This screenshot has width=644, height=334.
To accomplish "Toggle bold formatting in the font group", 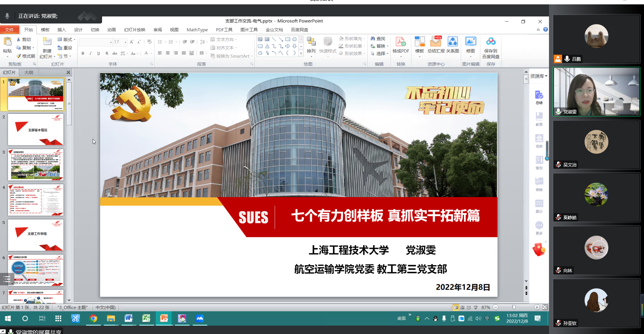I will pyautogui.click(x=83, y=53).
